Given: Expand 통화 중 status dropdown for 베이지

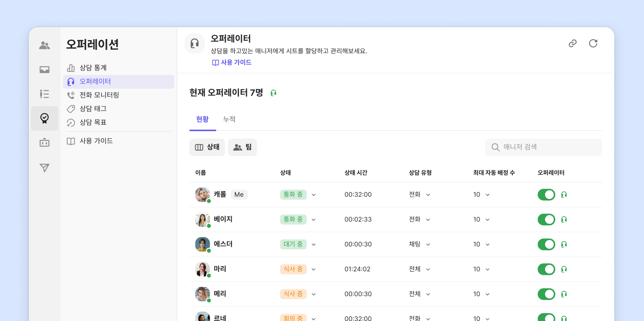Looking at the screenshot, I should [x=313, y=220].
